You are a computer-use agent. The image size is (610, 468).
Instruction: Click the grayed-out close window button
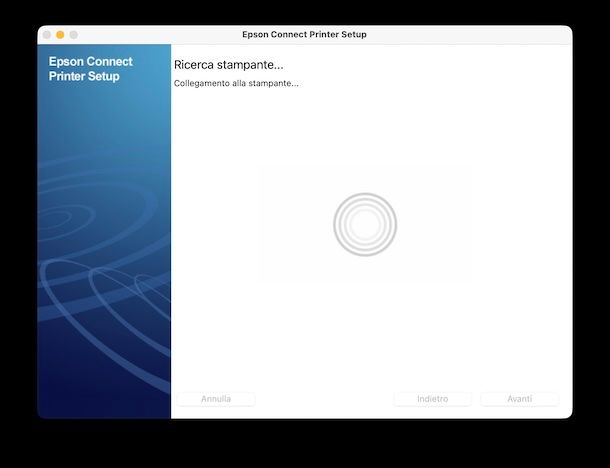coord(47,35)
